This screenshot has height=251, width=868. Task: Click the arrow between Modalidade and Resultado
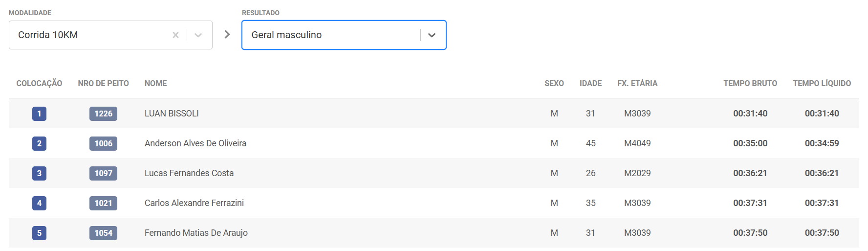point(227,34)
